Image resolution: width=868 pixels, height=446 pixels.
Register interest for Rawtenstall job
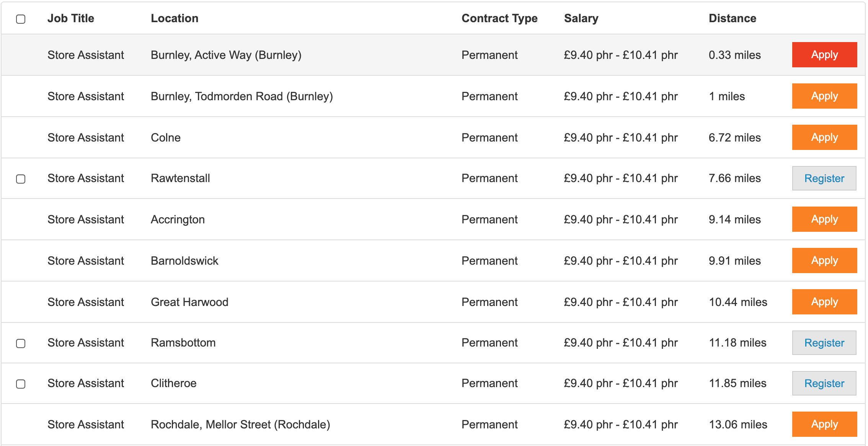824,178
